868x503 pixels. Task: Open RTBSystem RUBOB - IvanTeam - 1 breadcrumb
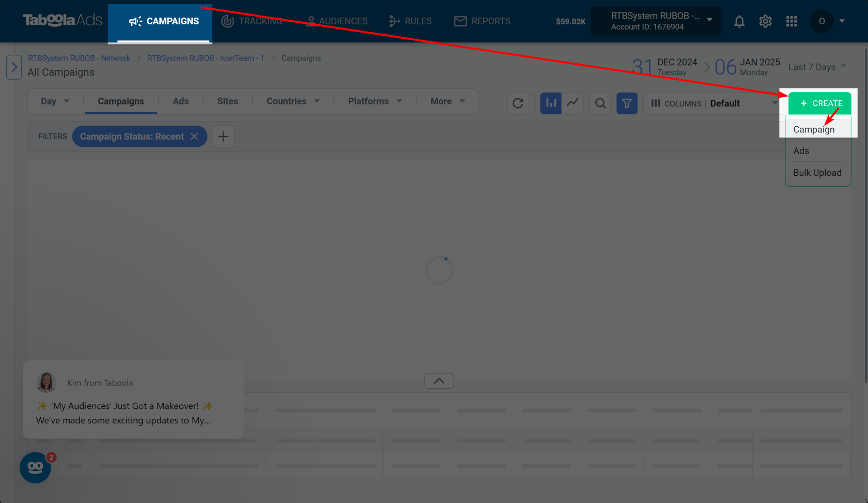[206, 58]
